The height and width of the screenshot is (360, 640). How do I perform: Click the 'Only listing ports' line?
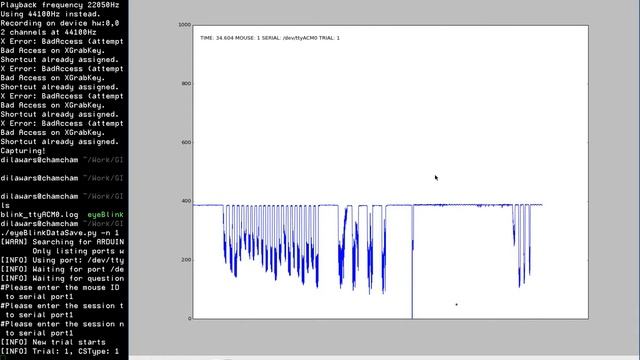tap(78, 251)
